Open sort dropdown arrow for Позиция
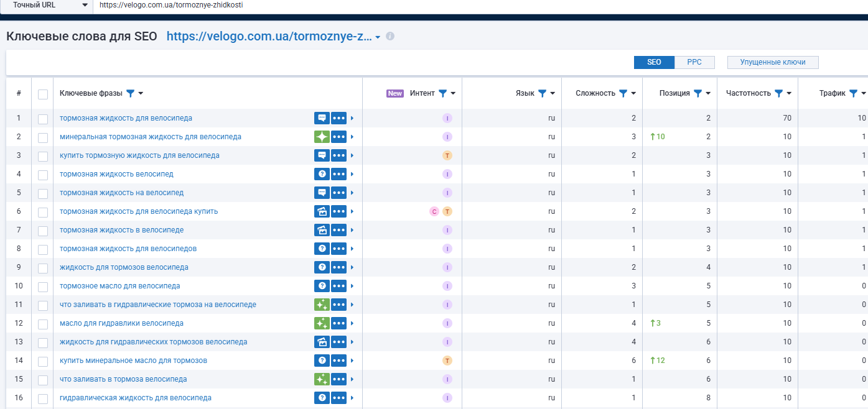 click(708, 93)
